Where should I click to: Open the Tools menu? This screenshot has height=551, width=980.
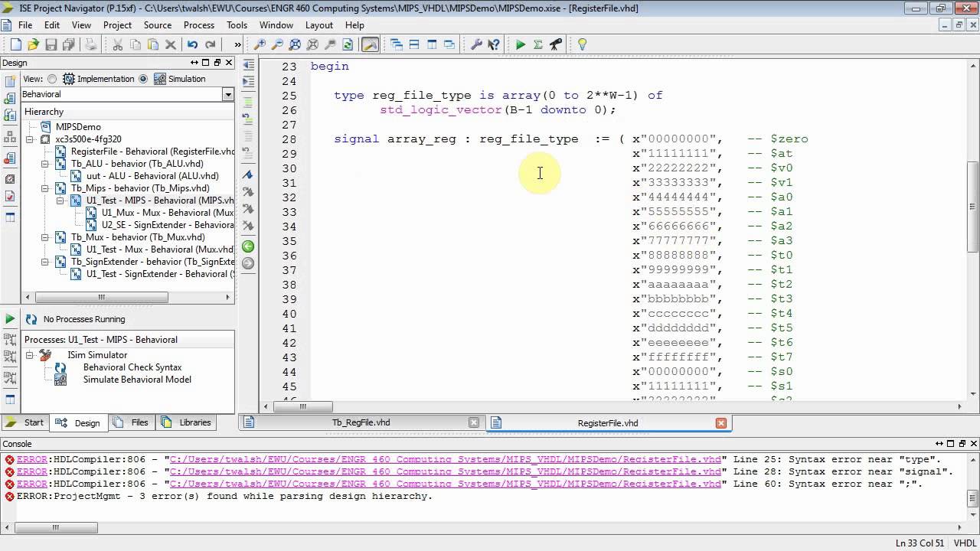coord(237,25)
